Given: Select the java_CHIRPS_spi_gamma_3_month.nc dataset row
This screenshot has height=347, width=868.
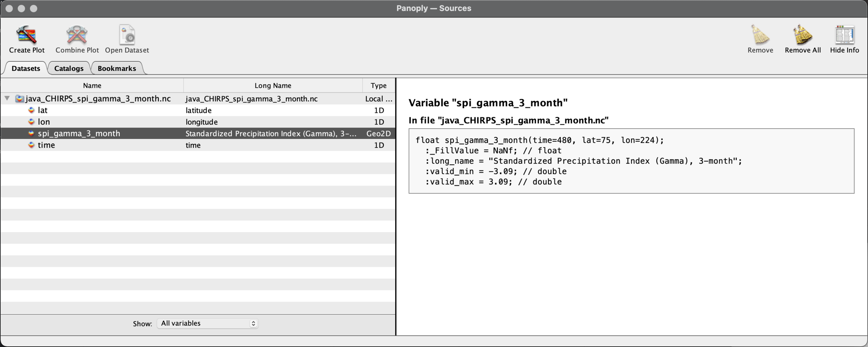Looking at the screenshot, I should [98, 99].
